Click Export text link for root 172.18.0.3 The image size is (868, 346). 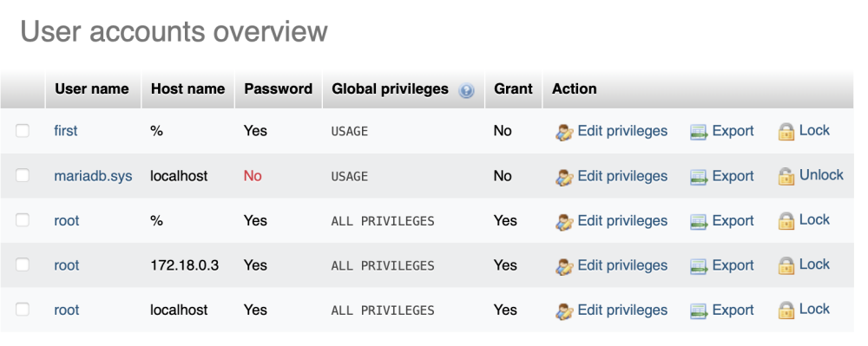pos(733,265)
